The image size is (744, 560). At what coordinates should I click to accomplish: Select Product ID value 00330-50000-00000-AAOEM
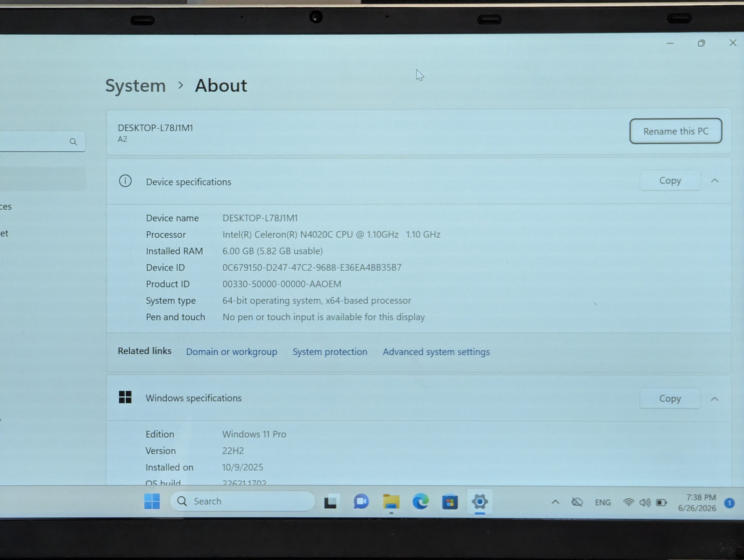tap(282, 284)
